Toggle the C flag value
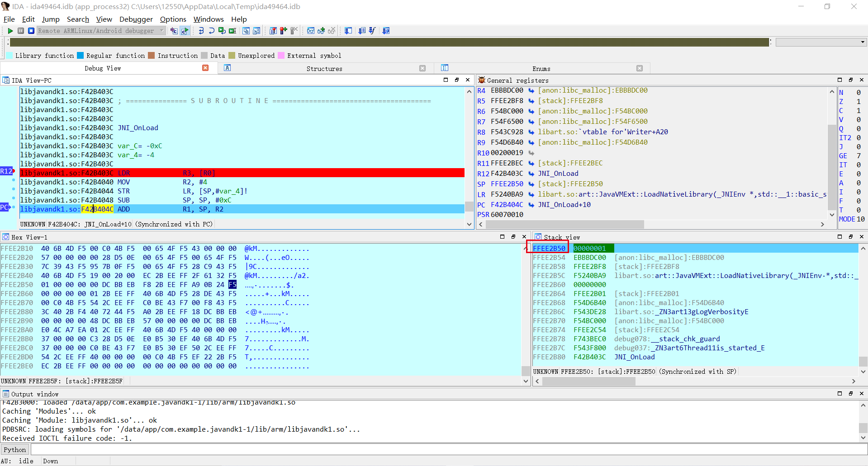Image resolution: width=868 pixels, height=466 pixels. [858, 110]
